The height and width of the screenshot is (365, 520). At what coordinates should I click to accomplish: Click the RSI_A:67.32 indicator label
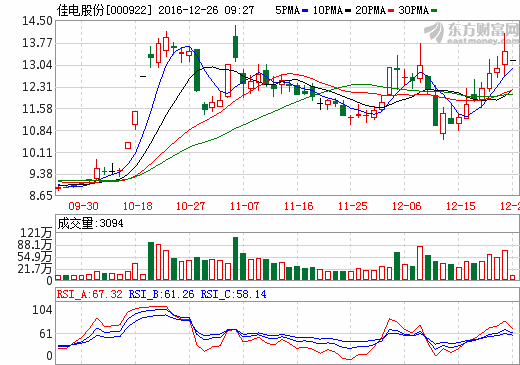(x=89, y=294)
